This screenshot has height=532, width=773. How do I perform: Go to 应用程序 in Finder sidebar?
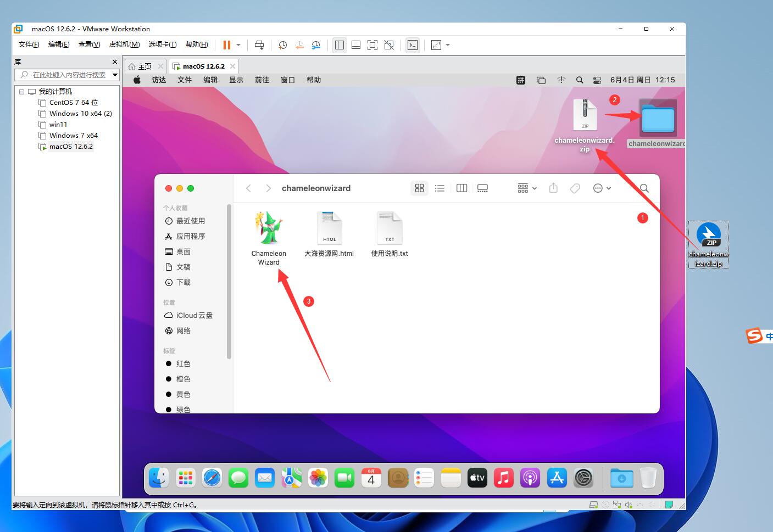tap(190, 236)
